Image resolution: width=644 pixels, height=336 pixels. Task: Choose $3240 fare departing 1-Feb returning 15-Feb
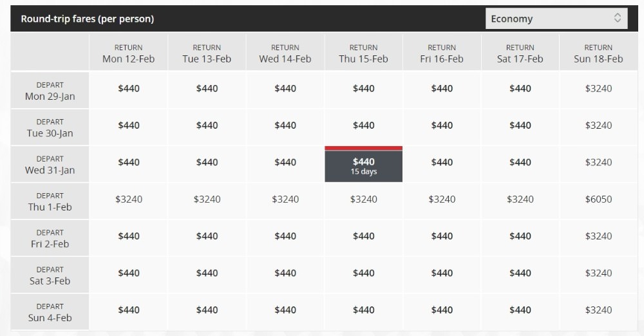(363, 200)
